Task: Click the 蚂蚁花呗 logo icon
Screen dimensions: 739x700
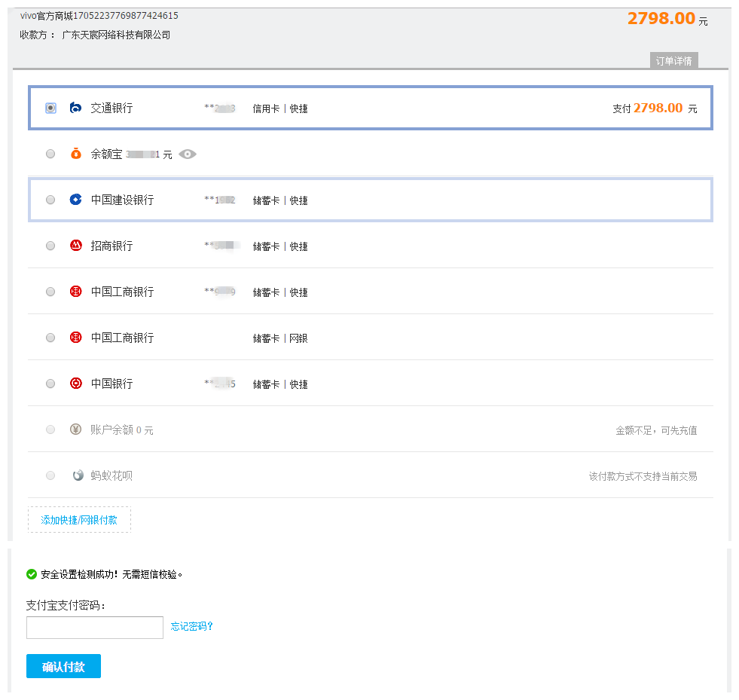Action: pos(78,475)
